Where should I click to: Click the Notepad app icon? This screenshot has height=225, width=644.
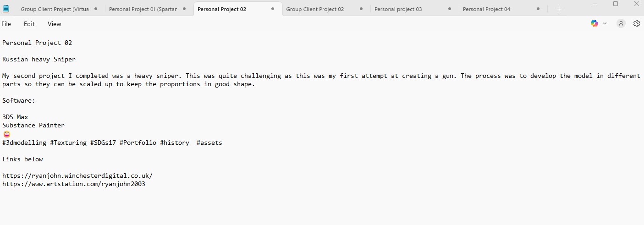tap(6, 9)
